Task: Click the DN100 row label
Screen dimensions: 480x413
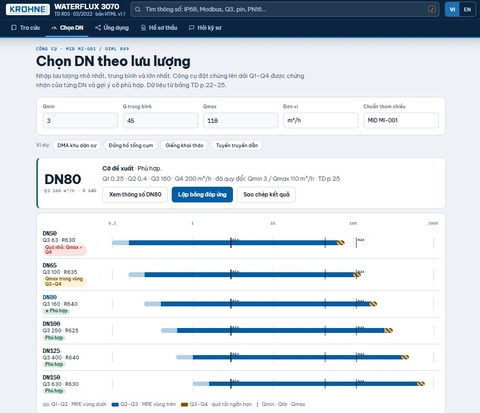Action: pos(51,324)
